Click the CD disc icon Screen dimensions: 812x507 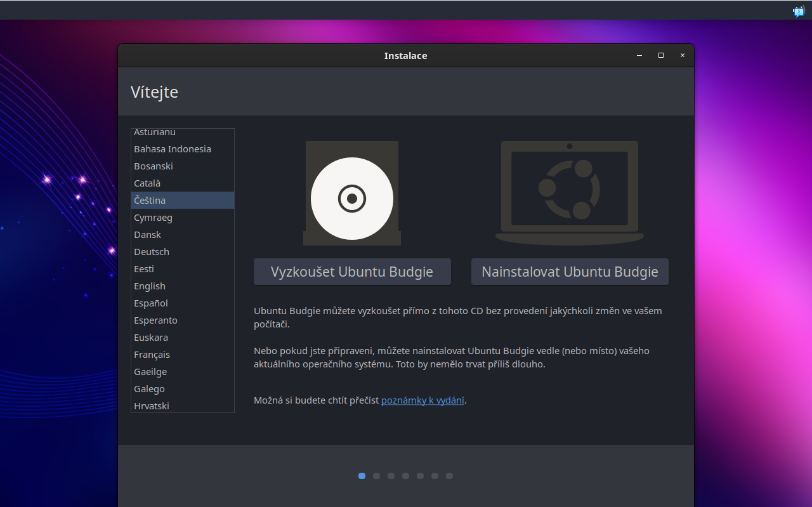pos(352,193)
